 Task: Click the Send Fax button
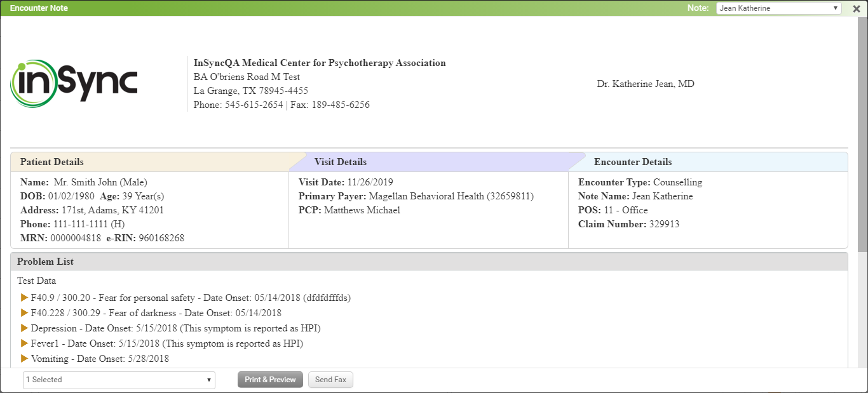coord(330,380)
